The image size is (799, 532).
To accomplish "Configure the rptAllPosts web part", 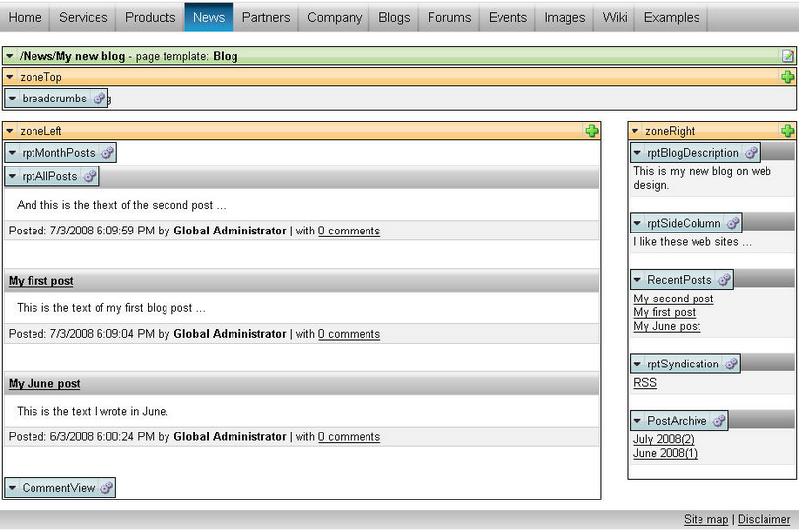I will coord(90,176).
